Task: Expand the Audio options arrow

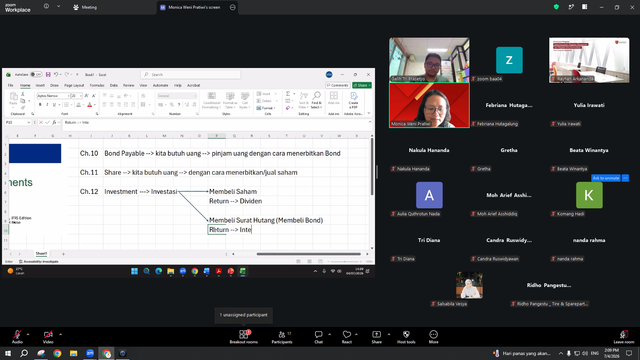Action: [28, 334]
